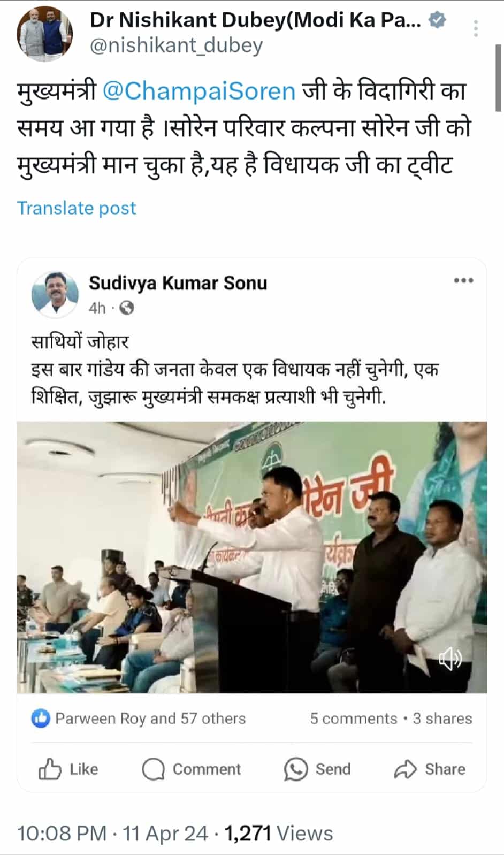Open Sudivya Kumar Sonu's profile avatar
Screen dimensions: 504x856
pyautogui.click(x=55, y=294)
